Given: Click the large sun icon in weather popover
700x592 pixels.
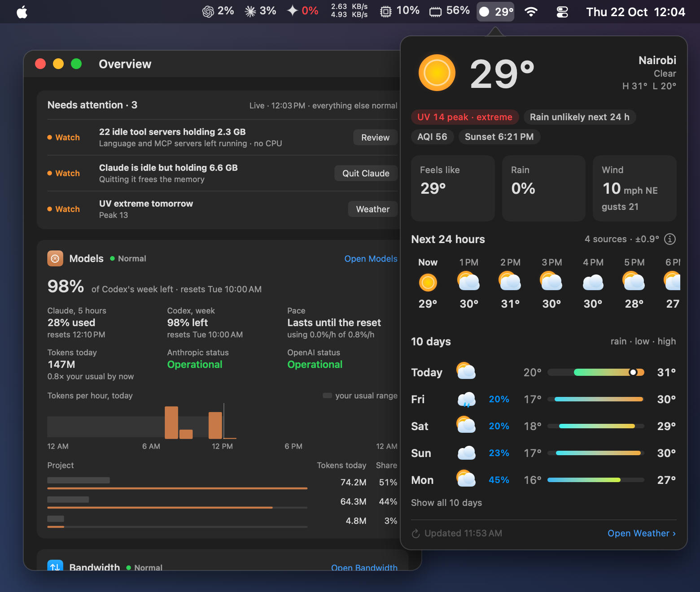Looking at the screenshot, I should 437,73.
